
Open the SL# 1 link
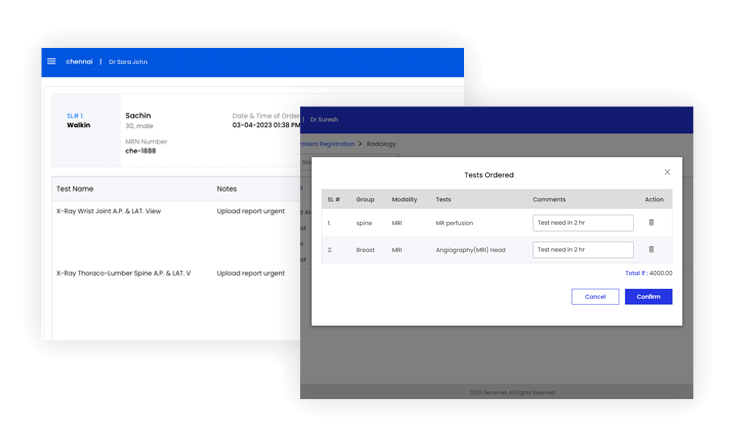pyautogui.click(x=75, y=116)
